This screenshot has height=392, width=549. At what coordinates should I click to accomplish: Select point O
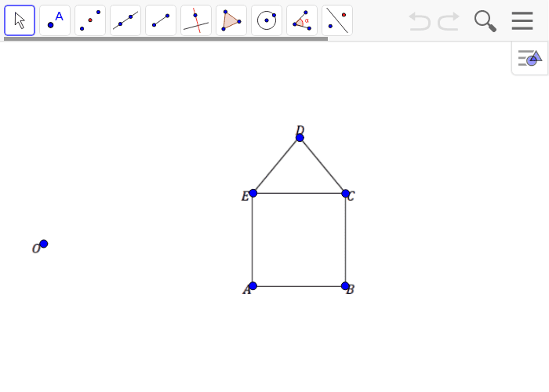click(x=43, y=244)
